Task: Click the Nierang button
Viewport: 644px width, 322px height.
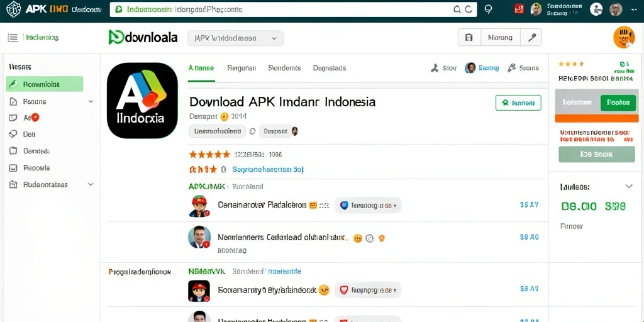Action: [x=500, y=37]
